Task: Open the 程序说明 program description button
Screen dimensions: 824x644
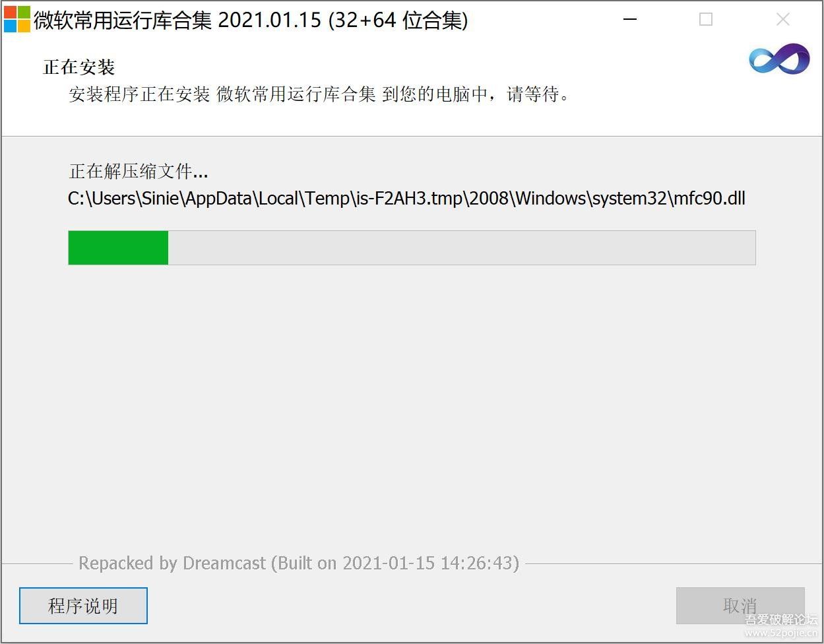Action: pos(83,606)
